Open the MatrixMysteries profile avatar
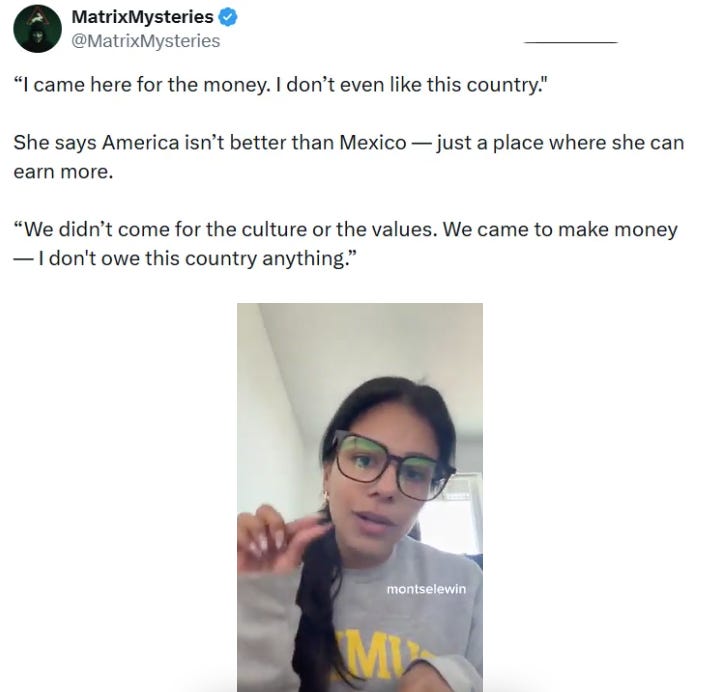This screenshot has width=702, height=692. coord(38,29)
